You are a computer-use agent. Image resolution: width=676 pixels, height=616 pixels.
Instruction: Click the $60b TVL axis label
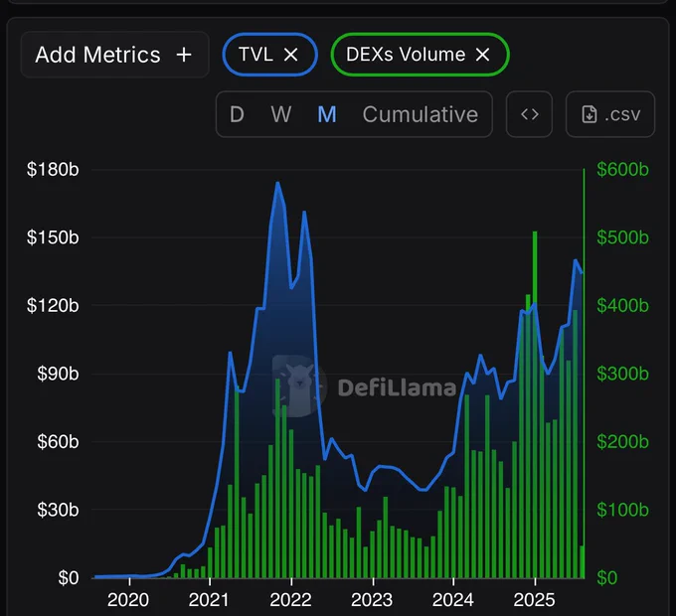58,441
